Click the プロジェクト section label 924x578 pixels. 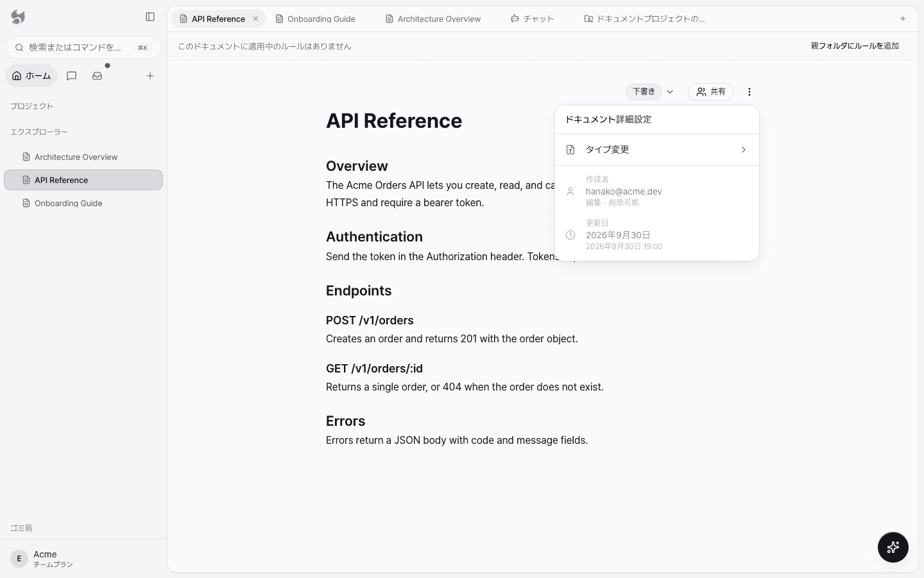pyautogui.click(x=31, y=106)
